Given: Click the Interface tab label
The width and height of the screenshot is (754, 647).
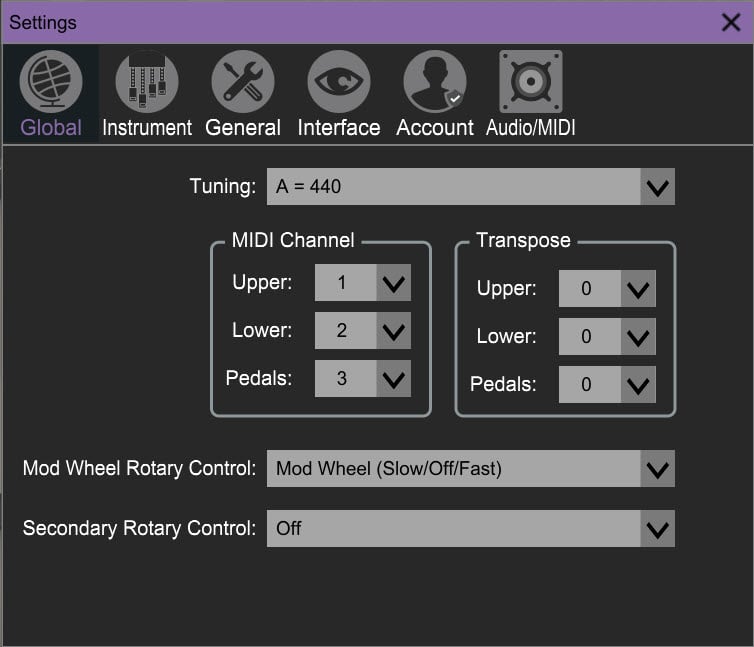Looking at the screenshot, I should (x=339, y=128).
